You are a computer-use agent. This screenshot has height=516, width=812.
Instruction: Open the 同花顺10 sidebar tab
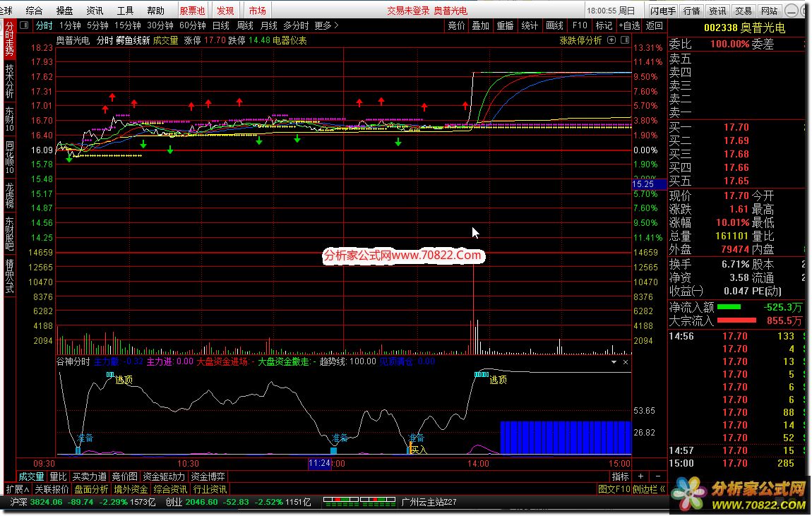(9, 157)
